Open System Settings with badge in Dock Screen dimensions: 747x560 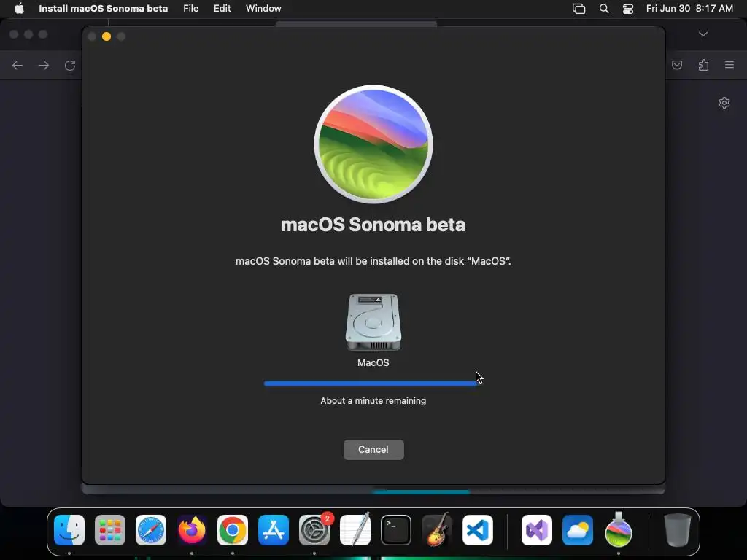(x=314, y=530)
